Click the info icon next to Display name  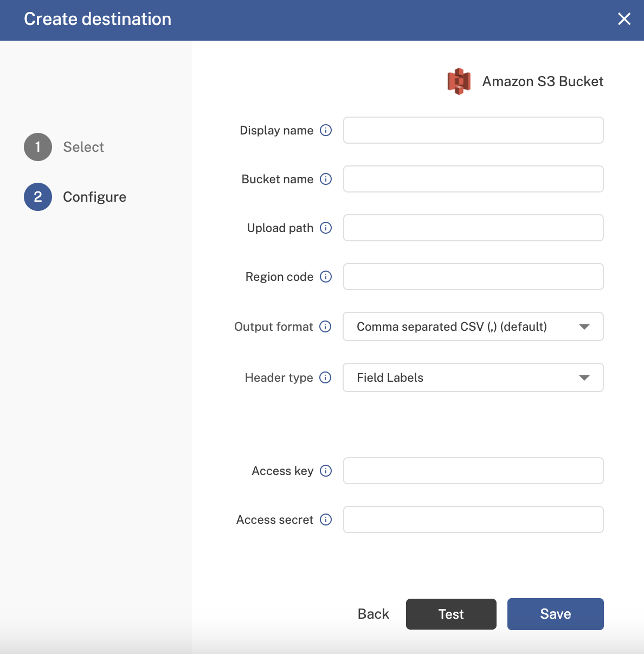point(326,130)
